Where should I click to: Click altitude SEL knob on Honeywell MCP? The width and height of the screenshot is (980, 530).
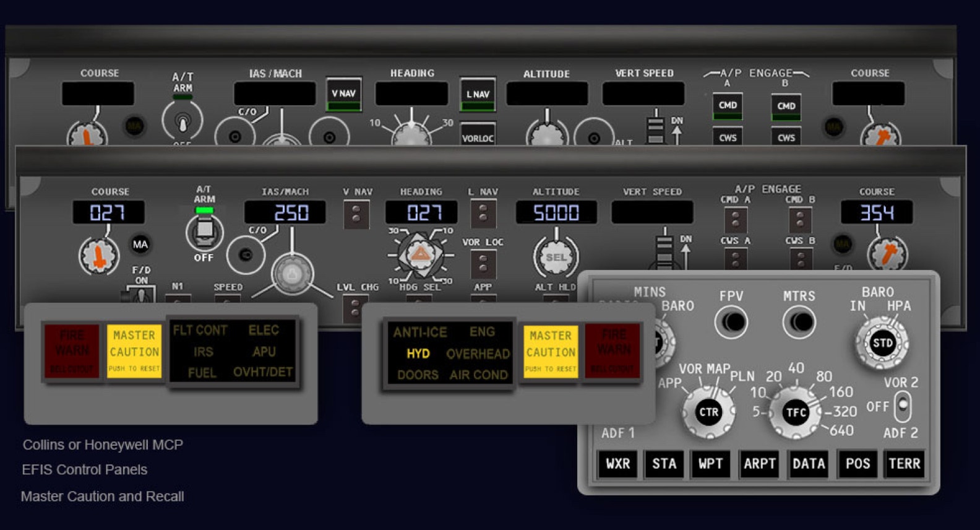click(x=556, y=257)
